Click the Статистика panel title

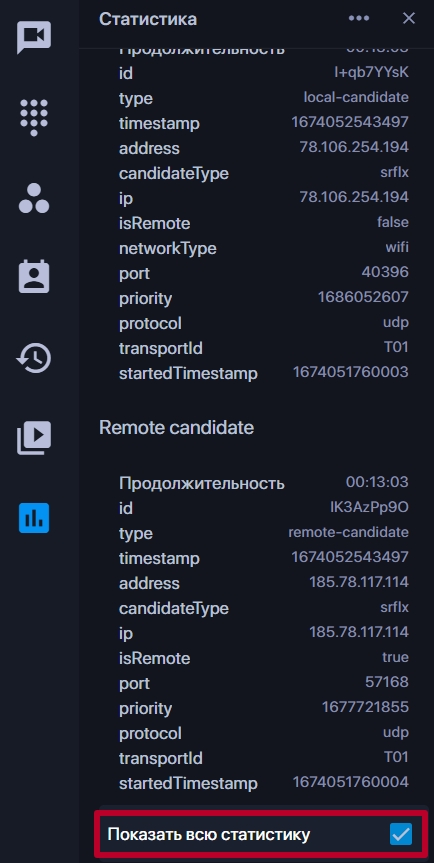148,19
